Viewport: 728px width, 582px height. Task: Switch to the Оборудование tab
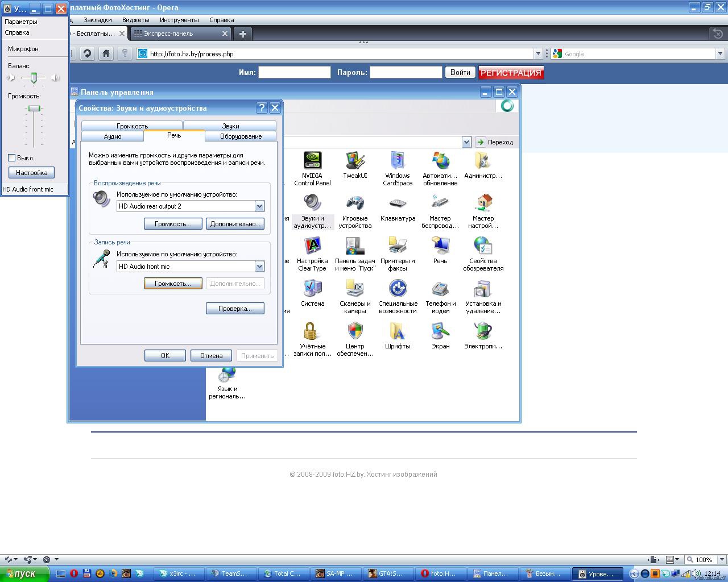point(241,136)
